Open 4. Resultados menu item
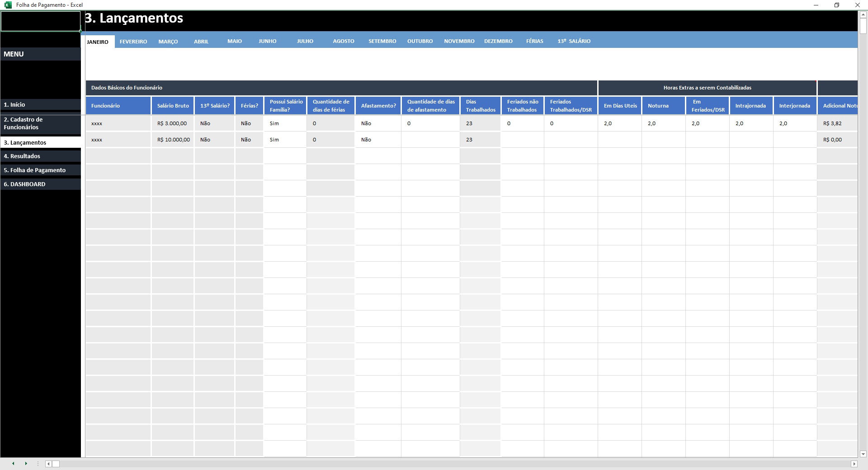The height and width of the screenshot is (470, 868). (41, 156)
